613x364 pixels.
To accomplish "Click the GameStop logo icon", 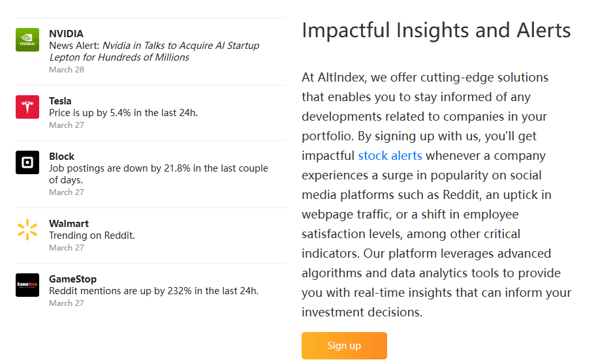I will coord(27,285).
